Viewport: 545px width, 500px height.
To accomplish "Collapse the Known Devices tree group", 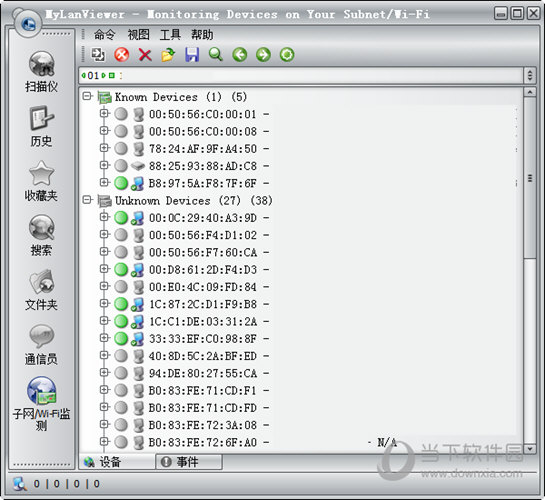I will coord(87,96).
